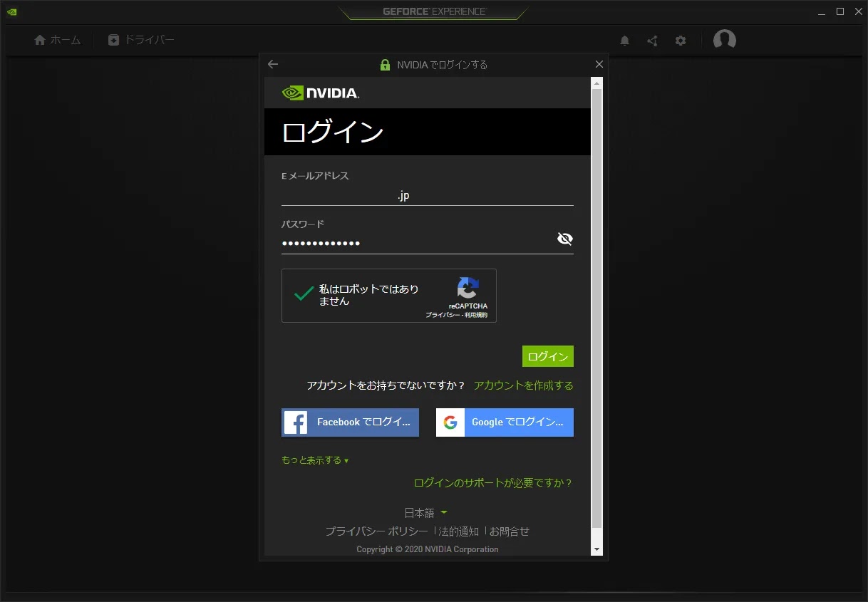Close the NVIDIA login dialog
This screenshot has height=602, width=868.
(x=599, y=64)
